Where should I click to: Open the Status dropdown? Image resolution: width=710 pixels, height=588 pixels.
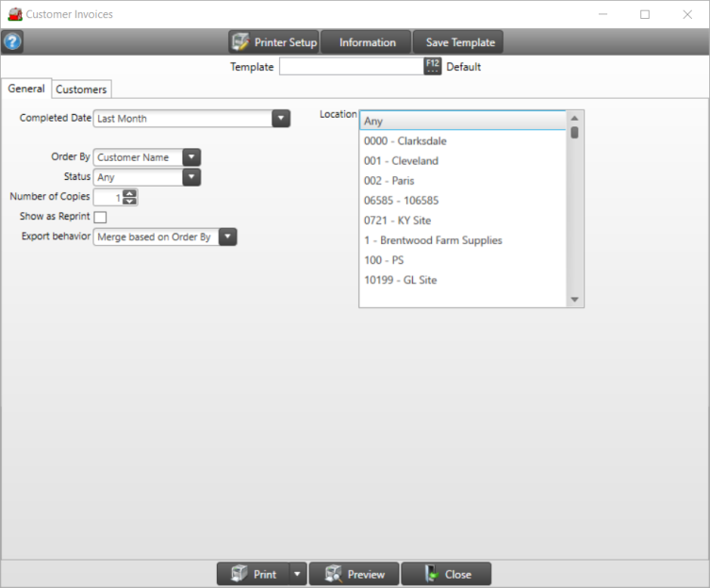(x=191, y=177)
